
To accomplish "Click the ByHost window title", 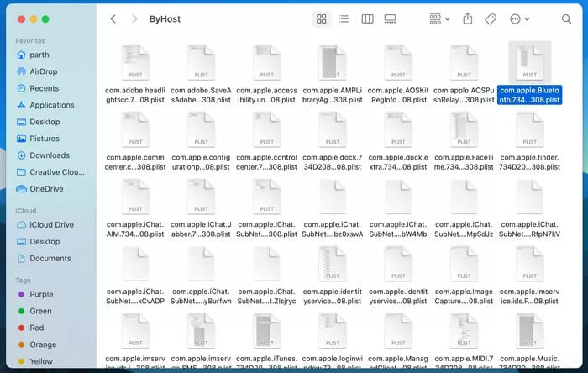I will [x=165, y=18].
